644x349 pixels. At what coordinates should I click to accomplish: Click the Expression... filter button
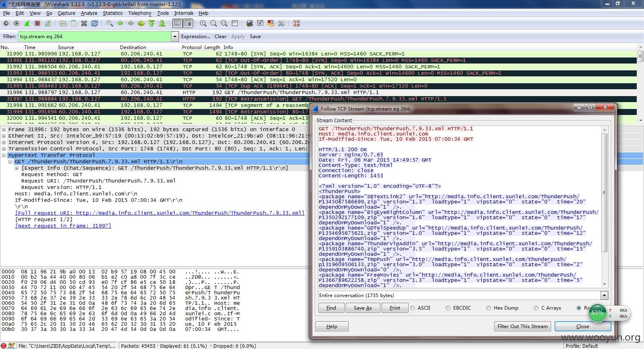tap(196, 37)
